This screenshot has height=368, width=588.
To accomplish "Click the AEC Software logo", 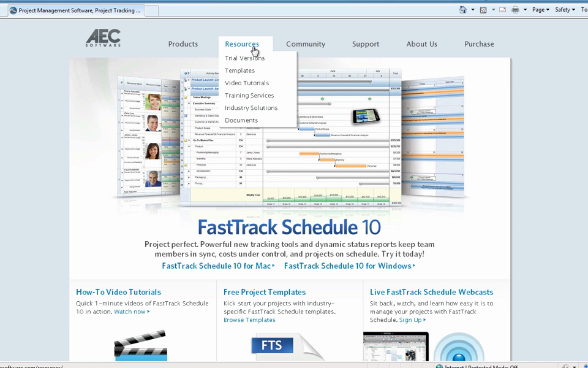I will [103, 38].
